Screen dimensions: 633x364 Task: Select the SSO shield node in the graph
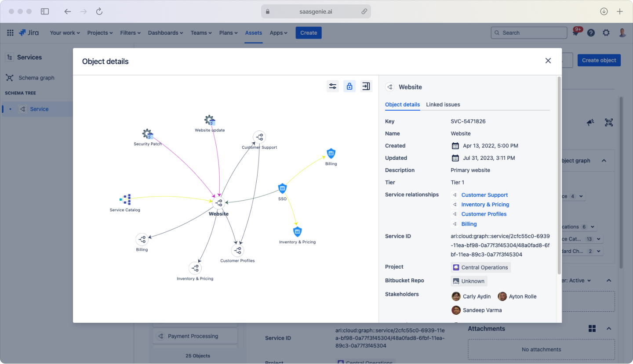[282, 188]
